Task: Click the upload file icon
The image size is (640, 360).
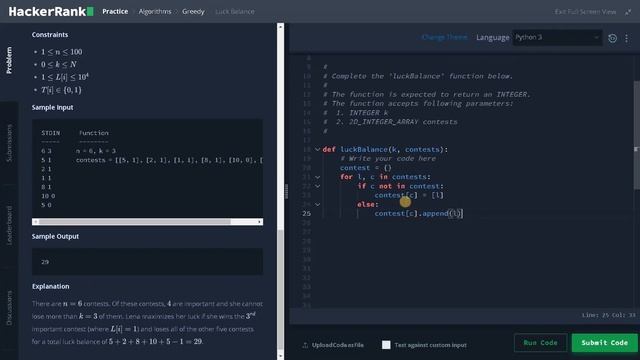Action: 305,345
